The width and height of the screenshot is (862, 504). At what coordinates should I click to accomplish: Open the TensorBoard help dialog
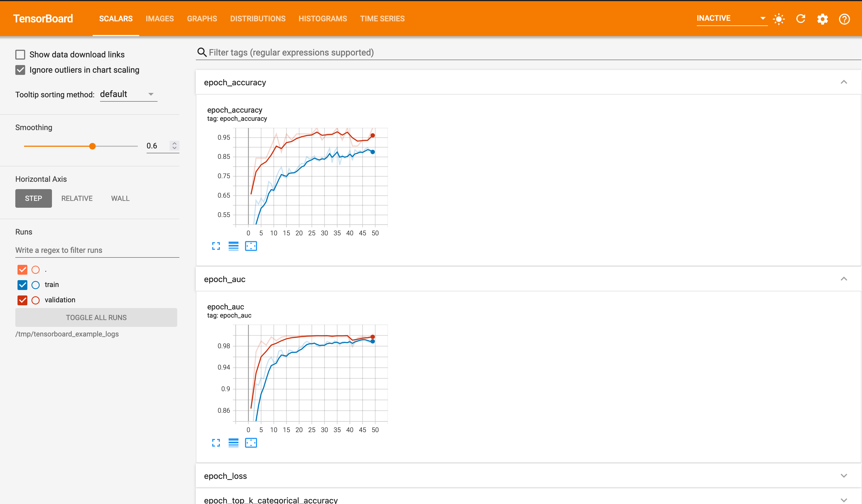click(844, 19)
